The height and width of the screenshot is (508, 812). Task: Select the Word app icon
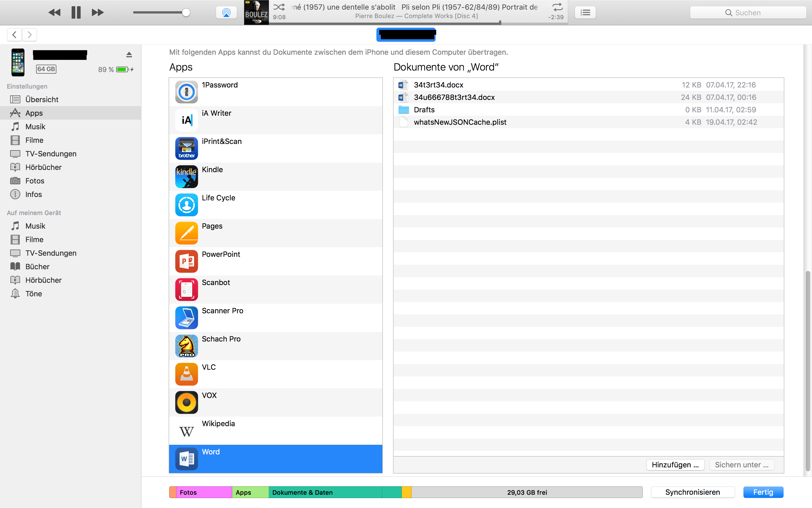click(187, 459)
